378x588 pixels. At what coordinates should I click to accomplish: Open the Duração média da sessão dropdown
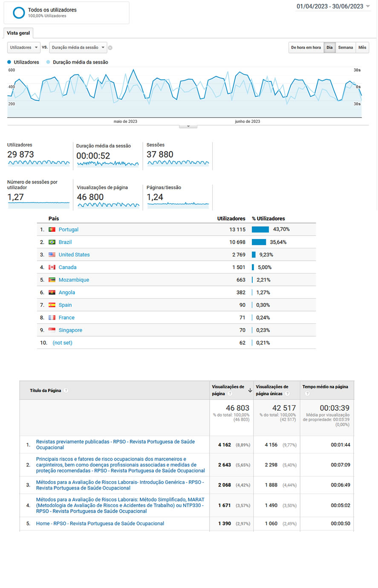[78, 48]
